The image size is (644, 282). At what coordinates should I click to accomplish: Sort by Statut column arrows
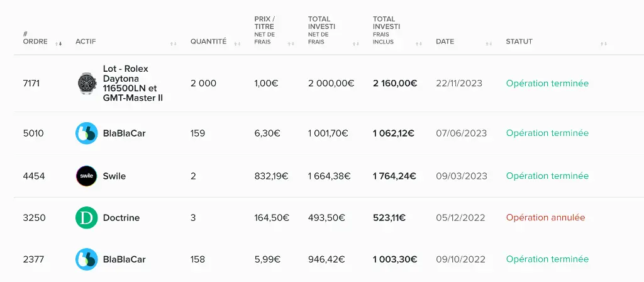603,43
